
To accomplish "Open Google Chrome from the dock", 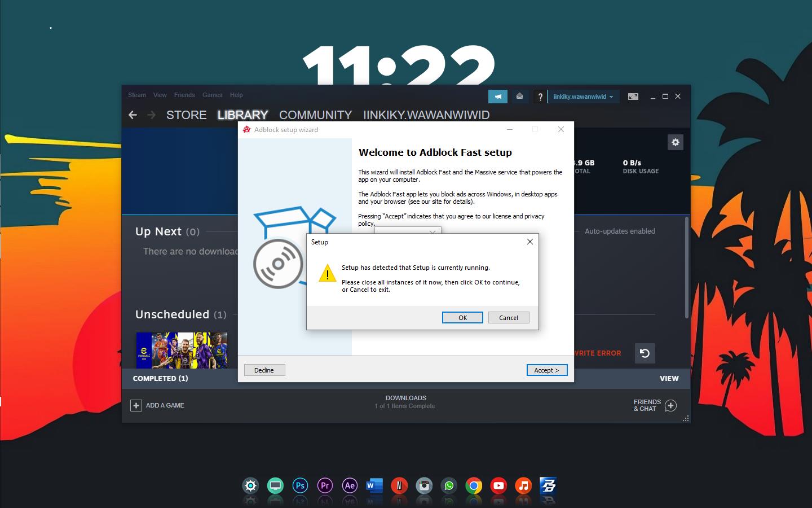I will click(474, 485).
